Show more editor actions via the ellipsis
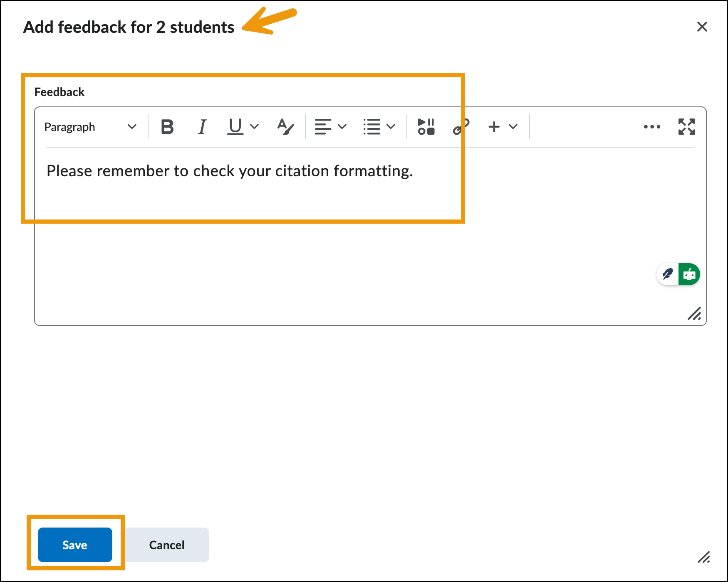 coord(652,127)
